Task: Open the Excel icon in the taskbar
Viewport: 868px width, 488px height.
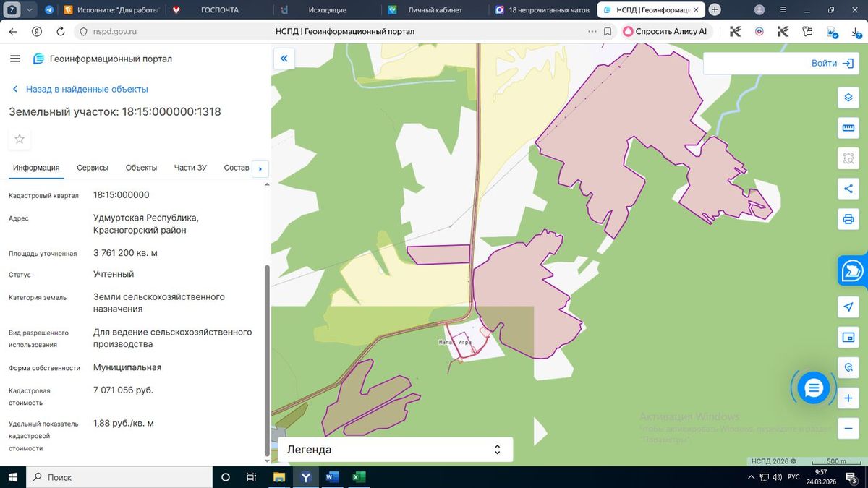Action: [359, 477]
